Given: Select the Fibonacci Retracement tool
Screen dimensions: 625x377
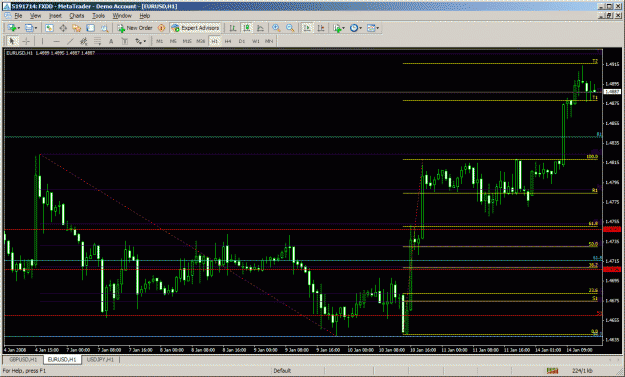Looking at the screenshot, I should (x=97, y=41).
